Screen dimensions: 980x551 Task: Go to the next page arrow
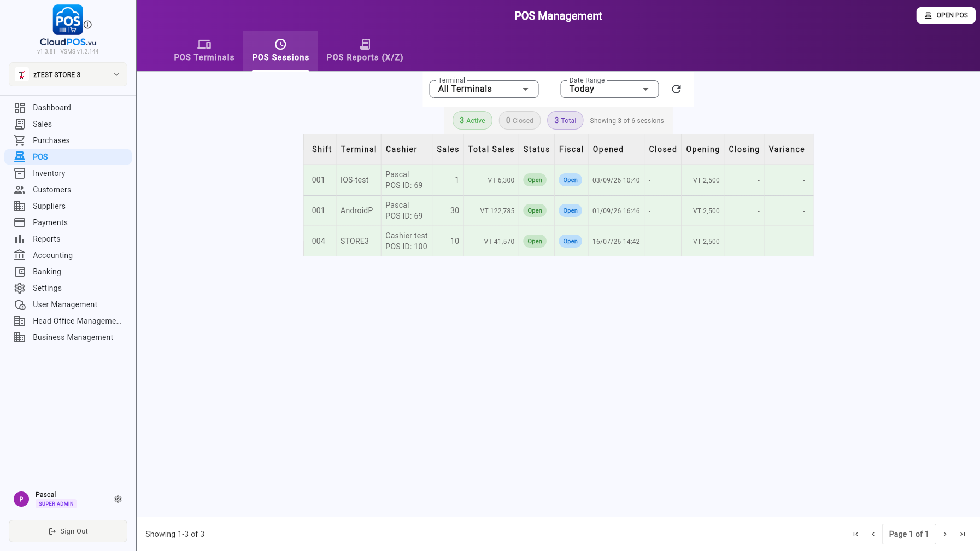click(945, 534)
